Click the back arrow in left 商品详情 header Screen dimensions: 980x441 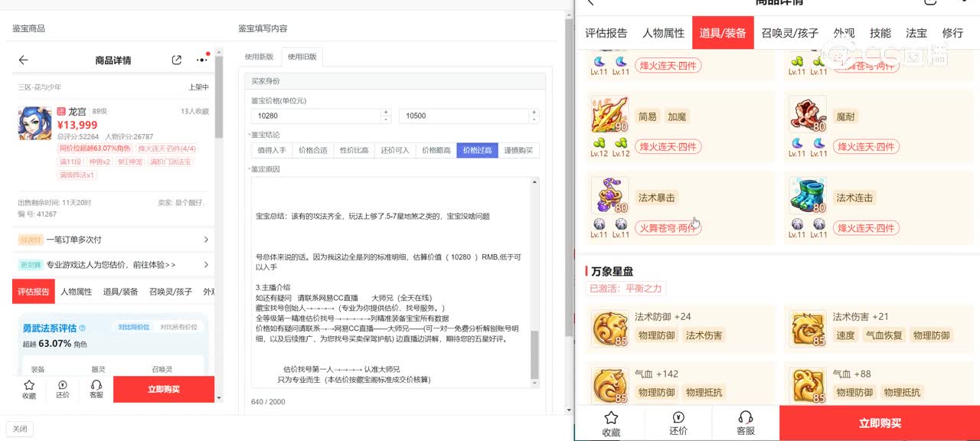(x=23, y=60)
